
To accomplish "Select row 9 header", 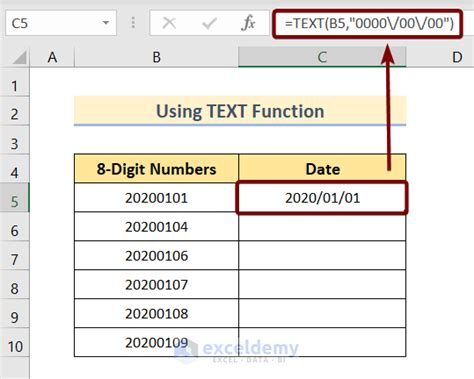I will tap(14, 313).
